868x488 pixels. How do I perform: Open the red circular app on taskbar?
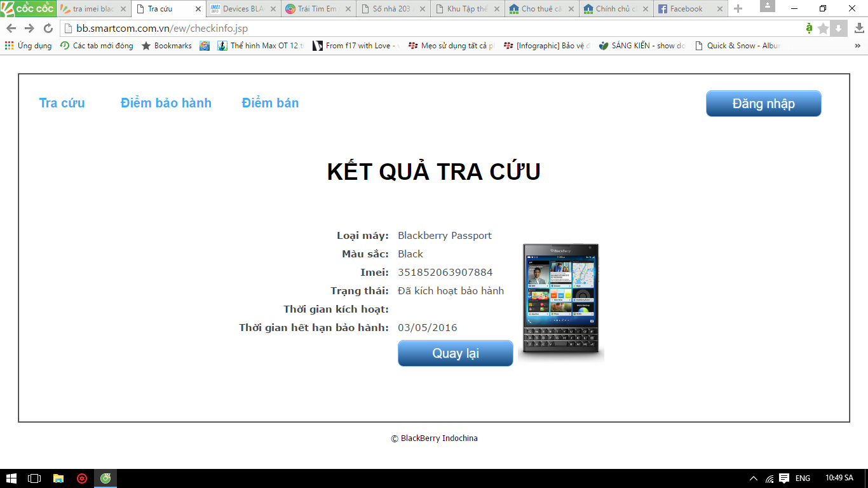pos(82,478)
